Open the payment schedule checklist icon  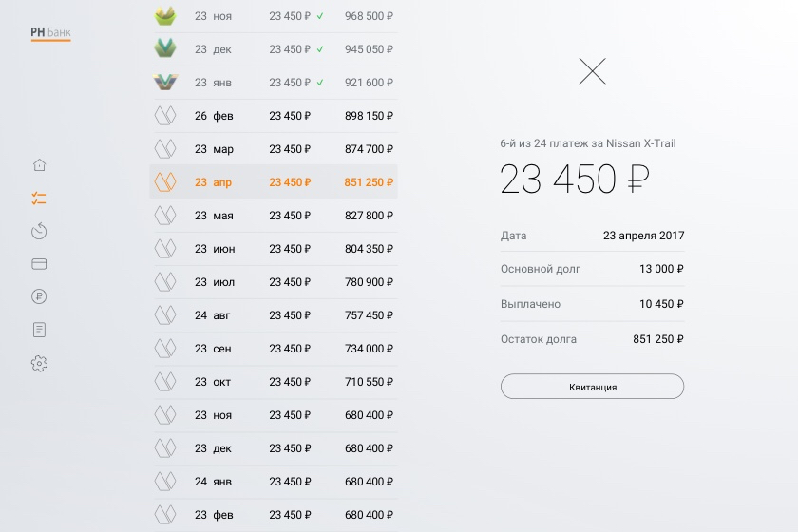tap(39, 199)
